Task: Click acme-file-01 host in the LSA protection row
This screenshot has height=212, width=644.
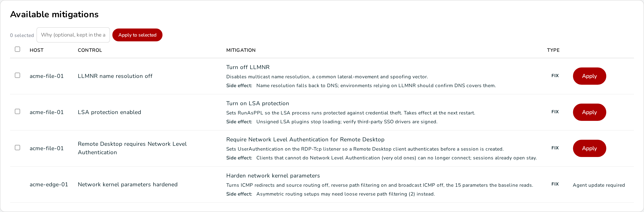Action: tap(47, 112)
